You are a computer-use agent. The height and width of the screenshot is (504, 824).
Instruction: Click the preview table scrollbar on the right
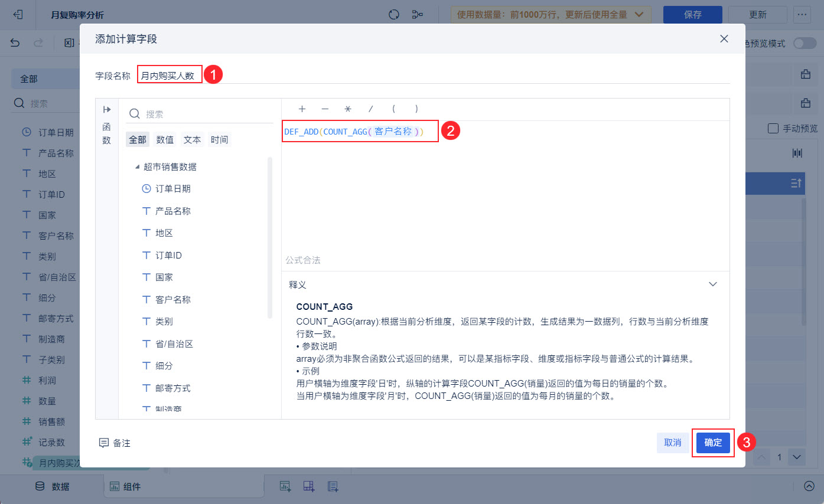click(803, 261)
